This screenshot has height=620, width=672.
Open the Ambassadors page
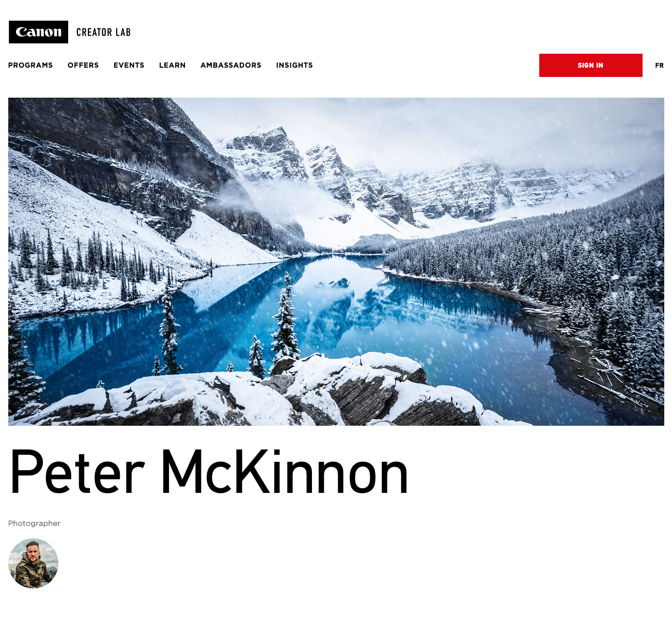[231, 65]
